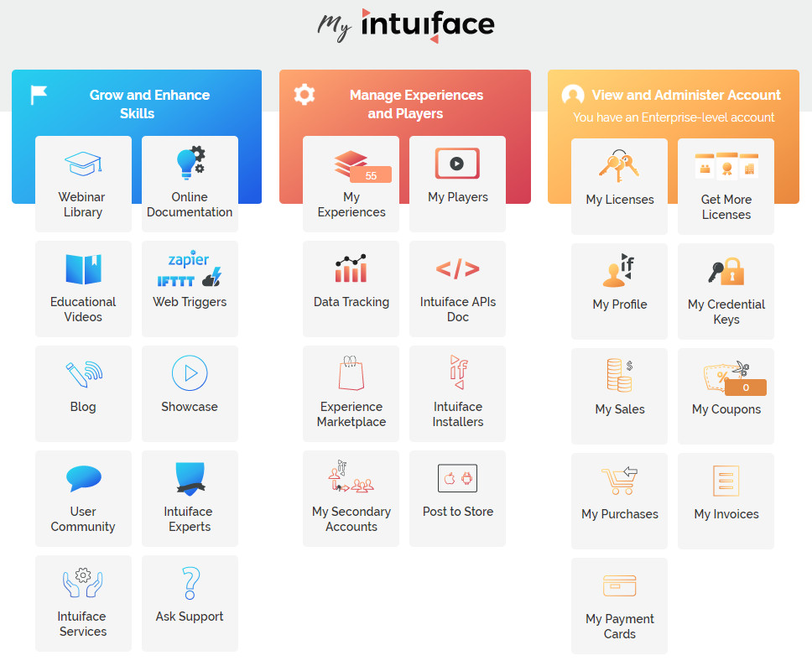
Task: Open the Data Tracking chart icon
Action: click(x=351, y=268)
